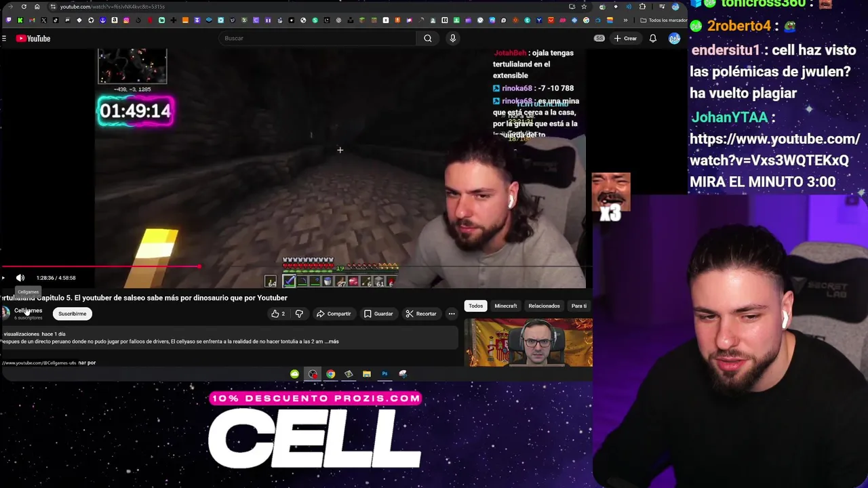Click the magnifier search button

click(x=428, y=38)
